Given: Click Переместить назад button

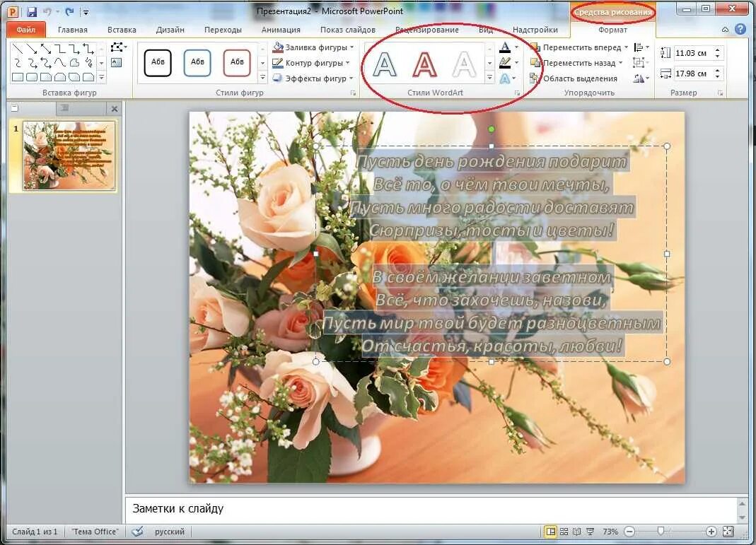Looking at the screenshot, I should 574,63.
